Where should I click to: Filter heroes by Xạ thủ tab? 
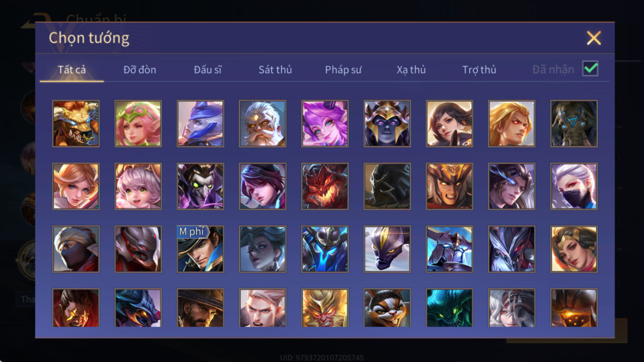411,69
